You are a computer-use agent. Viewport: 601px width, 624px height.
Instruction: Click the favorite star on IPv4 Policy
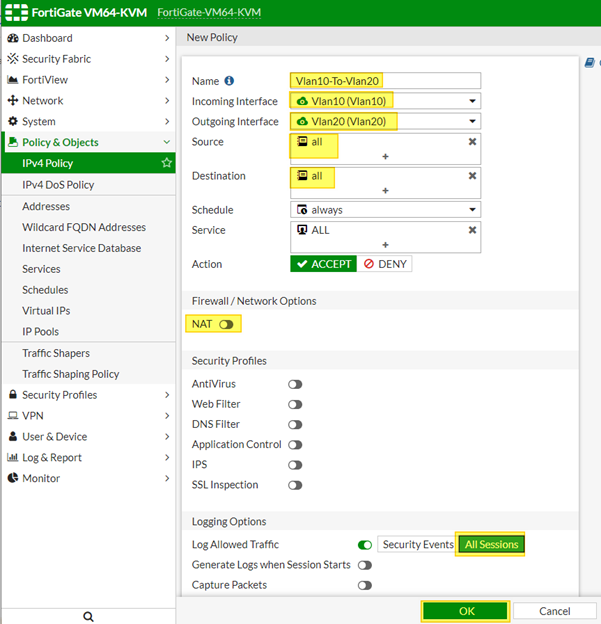pyautogui.click(x=166, y=163)
